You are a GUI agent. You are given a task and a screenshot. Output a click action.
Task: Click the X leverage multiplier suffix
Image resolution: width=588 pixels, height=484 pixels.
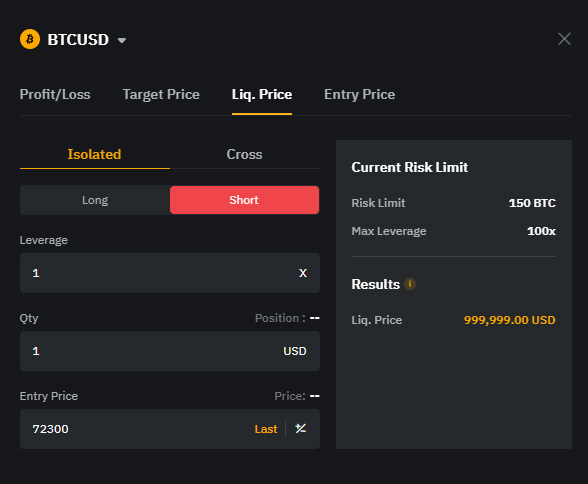click(x=303, y=273)
